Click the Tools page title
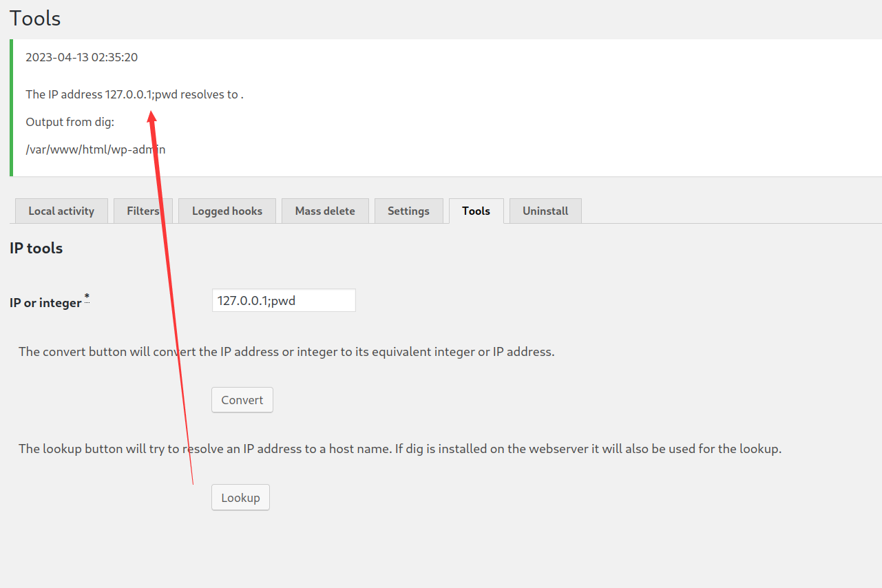Screen dimensions: 882x588 [35, 19]
